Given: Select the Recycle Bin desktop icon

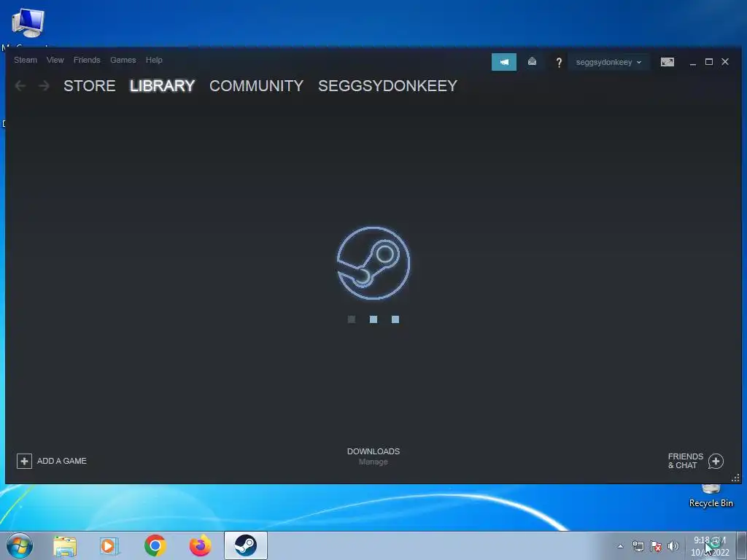Looking at the screenshot, I should (x=711, y=496).
